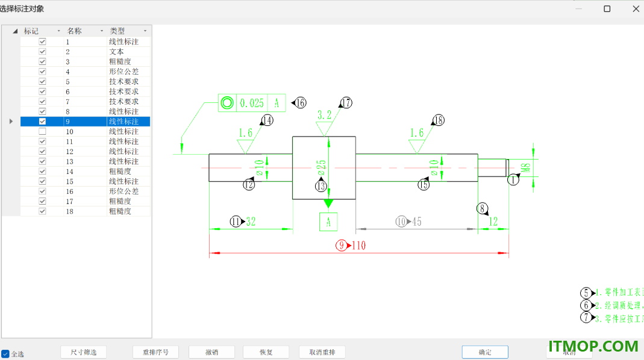Click datum A box under center block
This screenshot has width=644, height=360.
328,222
